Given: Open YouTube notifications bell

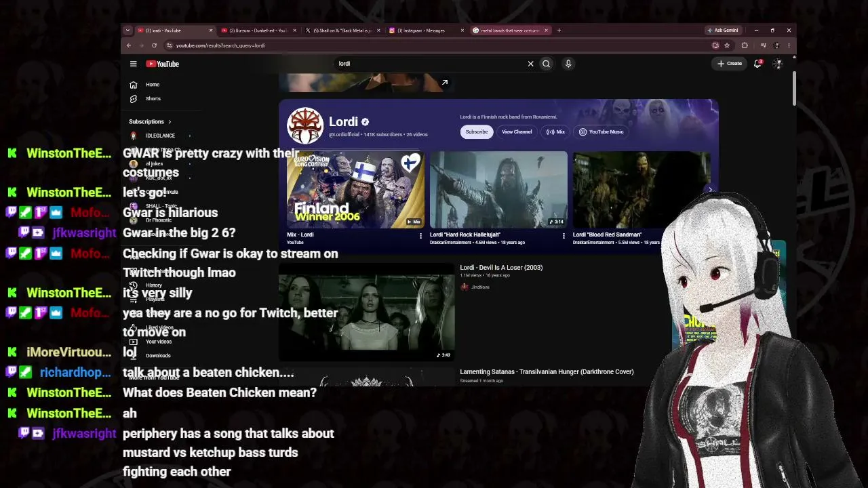Looking at the screenshot, I should click(757, 64).
